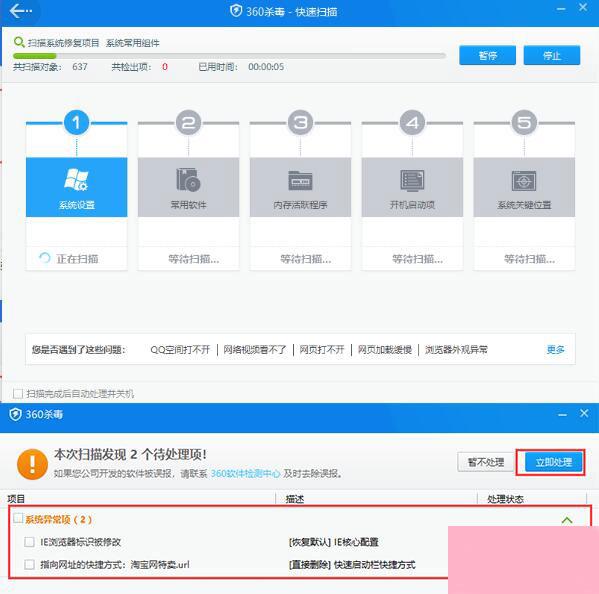Select the 网页加载缓慢 problem link
Image resolution: width=599 pixels, height=594 pixels.
(x=385, y=350)
